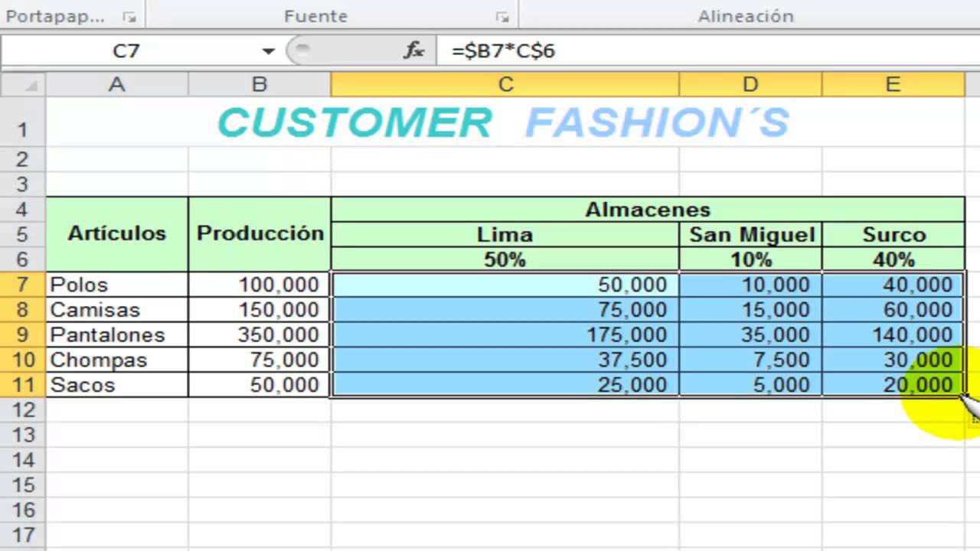This screenshot has width=980, height=551.
Task: Select column D header
Action: coord(750,85)
